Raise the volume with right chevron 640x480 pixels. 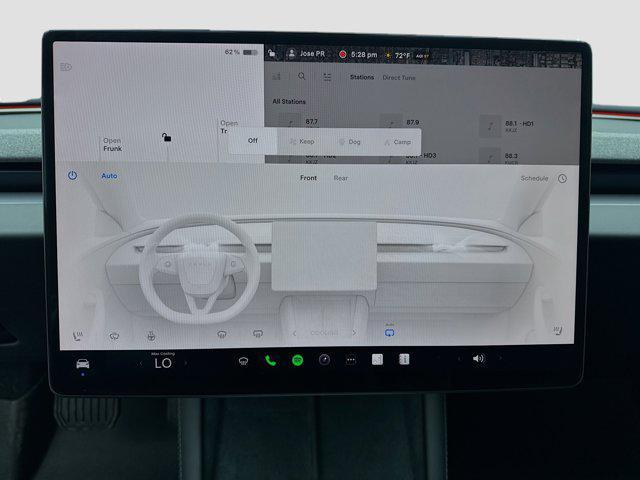pos(500,358)
